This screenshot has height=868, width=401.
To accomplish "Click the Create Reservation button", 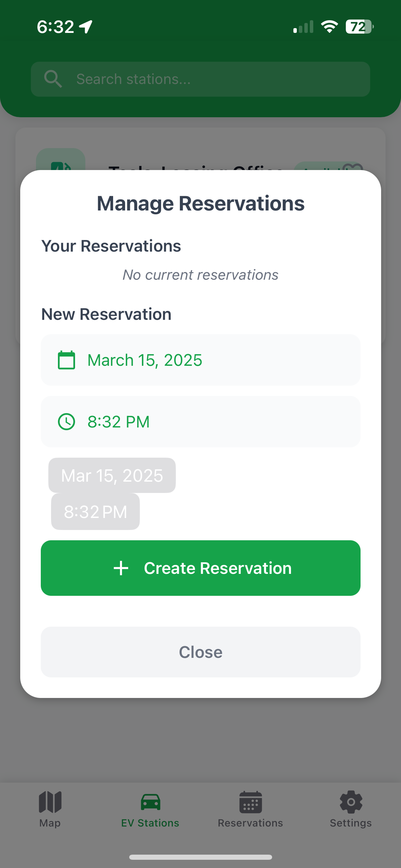I will [x=200, y=568].
